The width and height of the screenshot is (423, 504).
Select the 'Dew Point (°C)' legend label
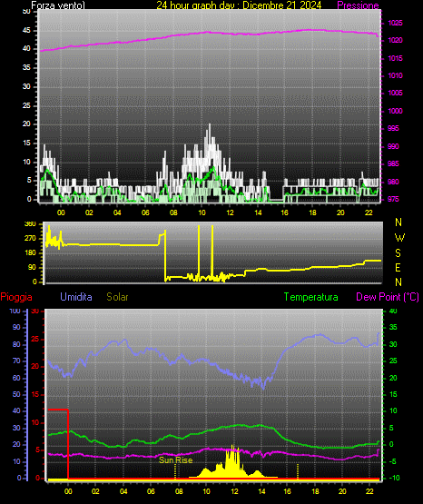click(x=388, y=297)
